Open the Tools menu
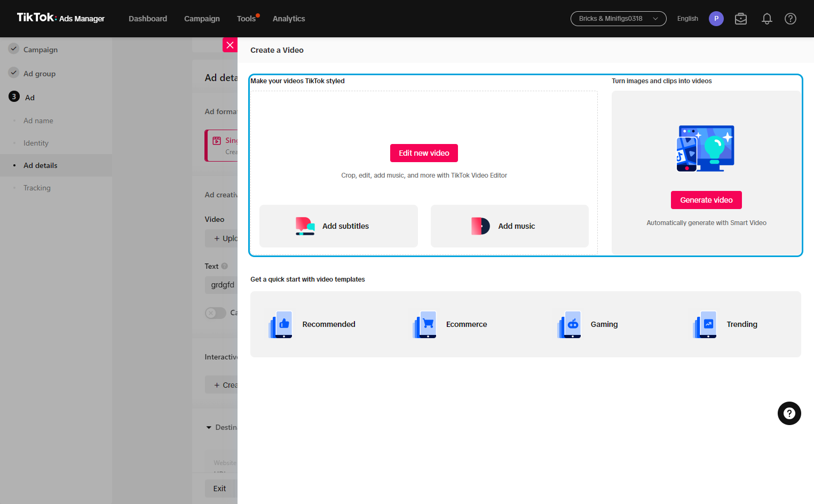This screenshot has height=504, width=814. pyautogui.click(x=247, y=19)
